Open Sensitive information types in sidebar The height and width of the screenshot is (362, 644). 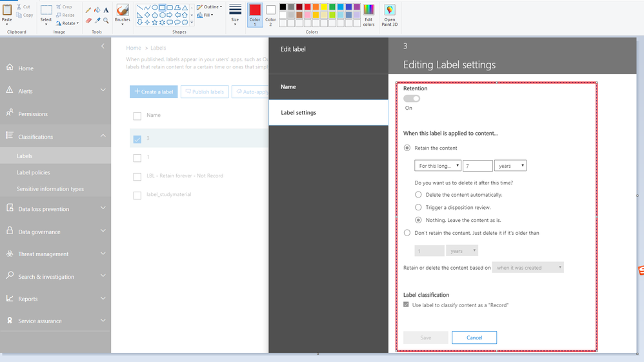50,189
